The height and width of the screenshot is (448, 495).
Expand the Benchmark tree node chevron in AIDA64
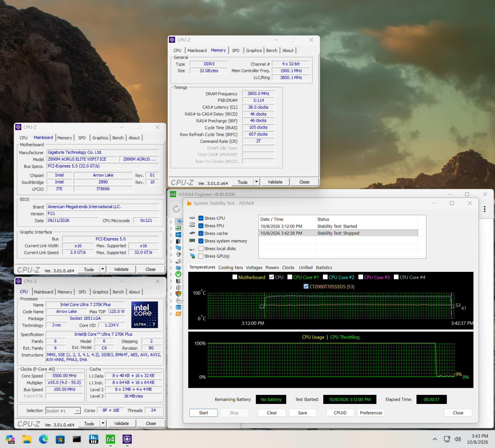pos(171,314)
